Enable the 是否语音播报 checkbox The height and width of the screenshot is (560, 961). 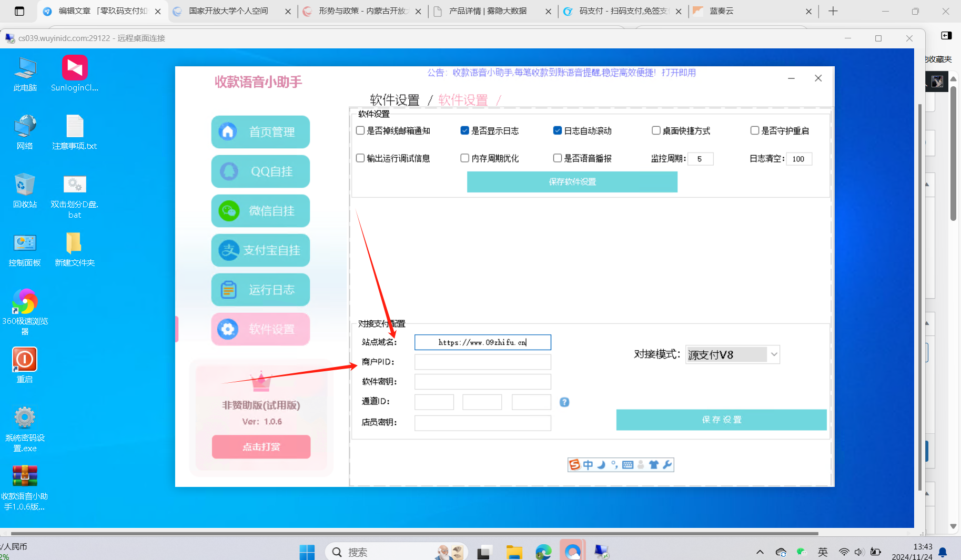coord(558,158)
